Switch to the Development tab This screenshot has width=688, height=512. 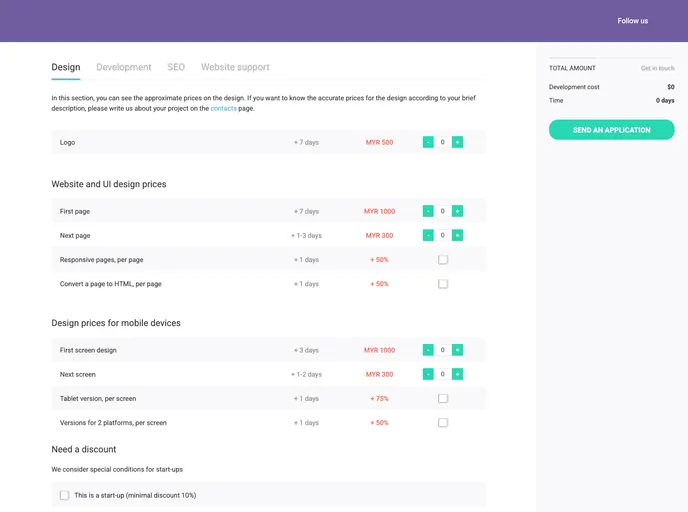click(x=124, y=67)
